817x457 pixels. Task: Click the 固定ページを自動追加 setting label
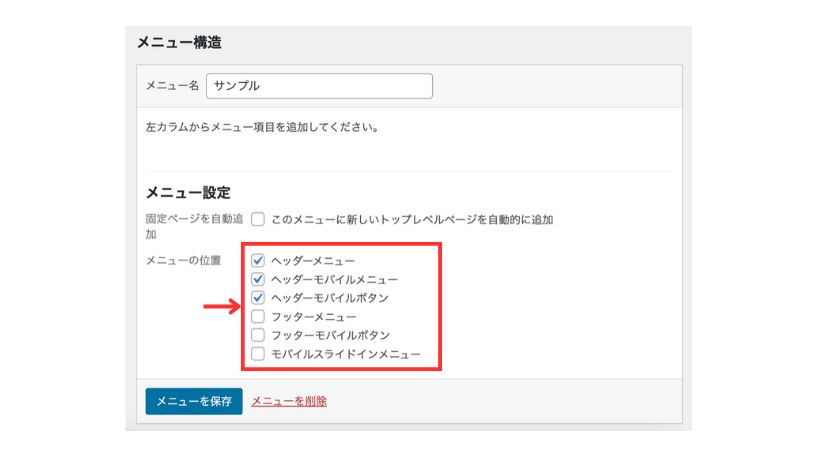(x=194, y=226)
